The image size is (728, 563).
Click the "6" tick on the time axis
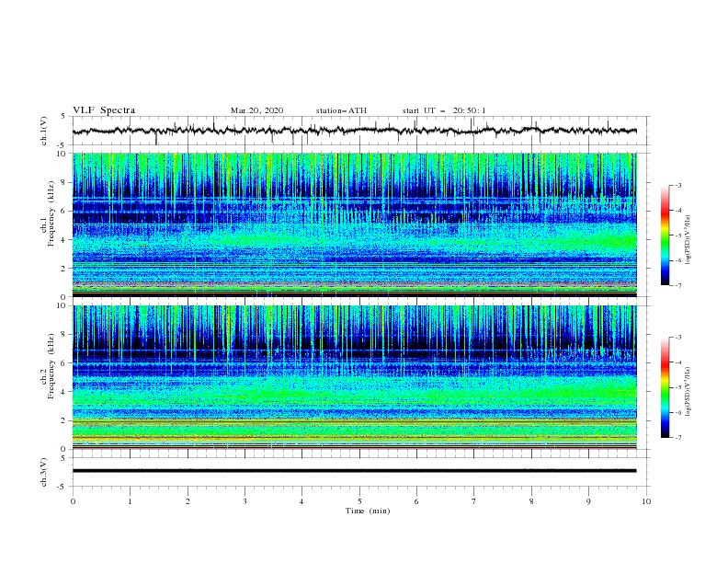click(x=416, y=501)
